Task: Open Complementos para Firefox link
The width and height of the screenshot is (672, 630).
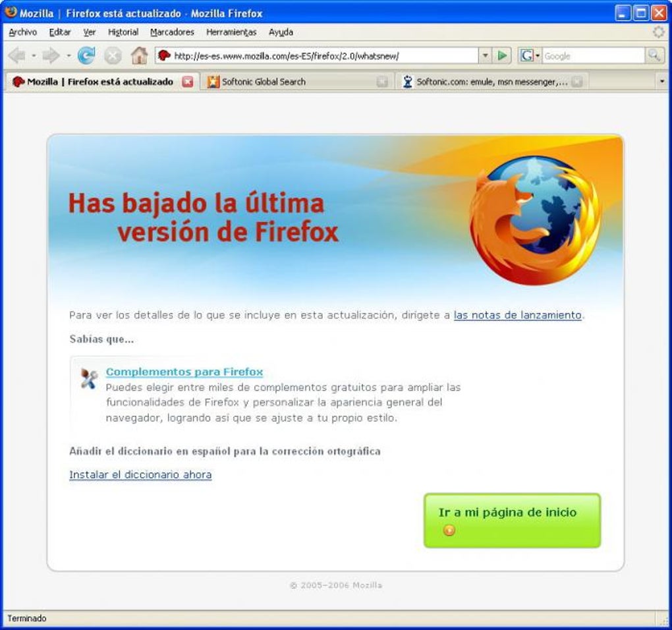Action: pyautogui.click(x=184, y=372)
